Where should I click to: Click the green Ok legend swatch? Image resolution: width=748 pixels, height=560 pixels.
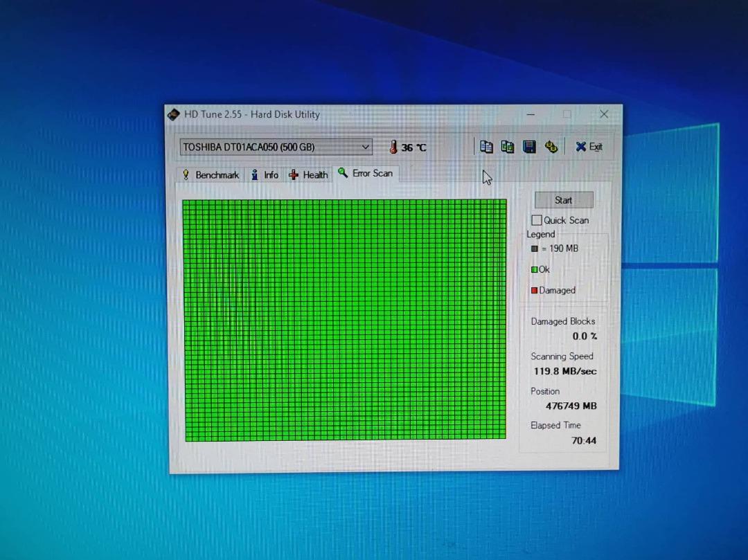[534, 269]
